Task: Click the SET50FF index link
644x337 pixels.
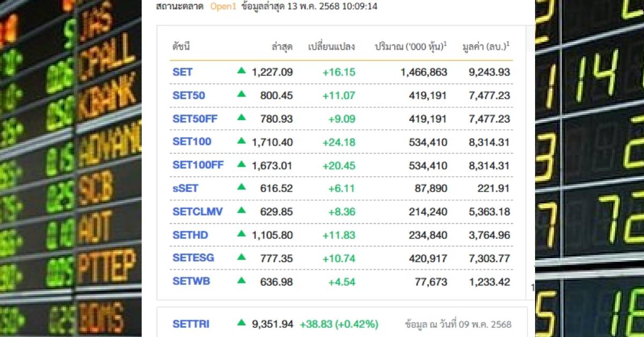Action: click(195, 119)
